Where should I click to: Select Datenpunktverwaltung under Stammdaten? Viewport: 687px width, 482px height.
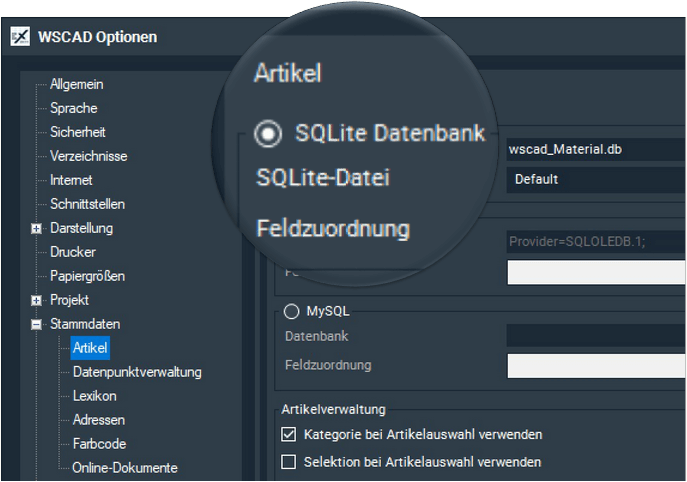point(137,373)
